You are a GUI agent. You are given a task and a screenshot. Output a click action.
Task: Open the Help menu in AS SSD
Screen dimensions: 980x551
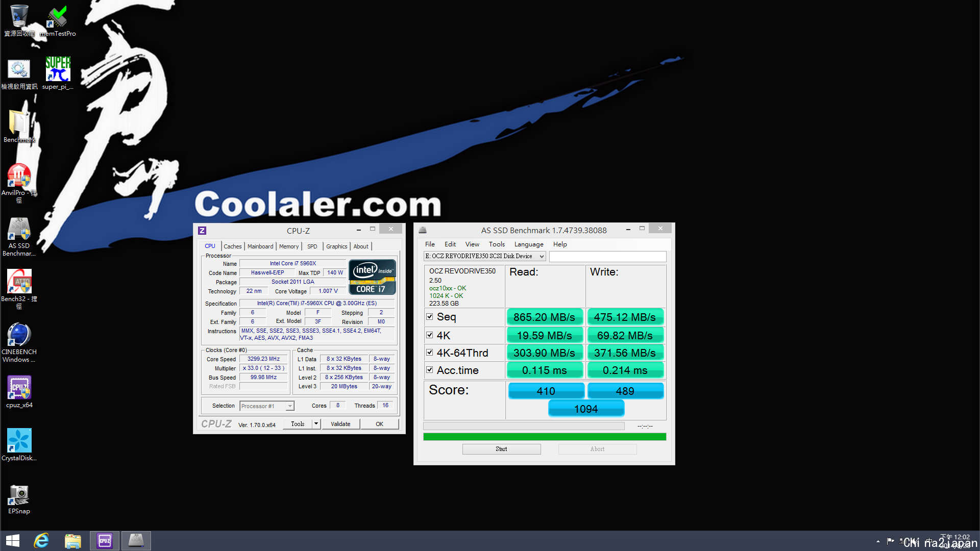(x=560, y=244)
